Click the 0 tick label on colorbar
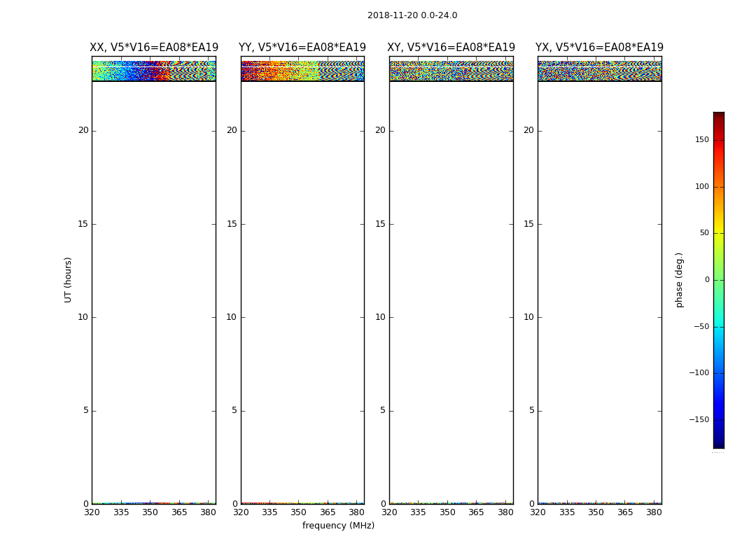Screen dimensions: 735x560 [x=707, y=280]
